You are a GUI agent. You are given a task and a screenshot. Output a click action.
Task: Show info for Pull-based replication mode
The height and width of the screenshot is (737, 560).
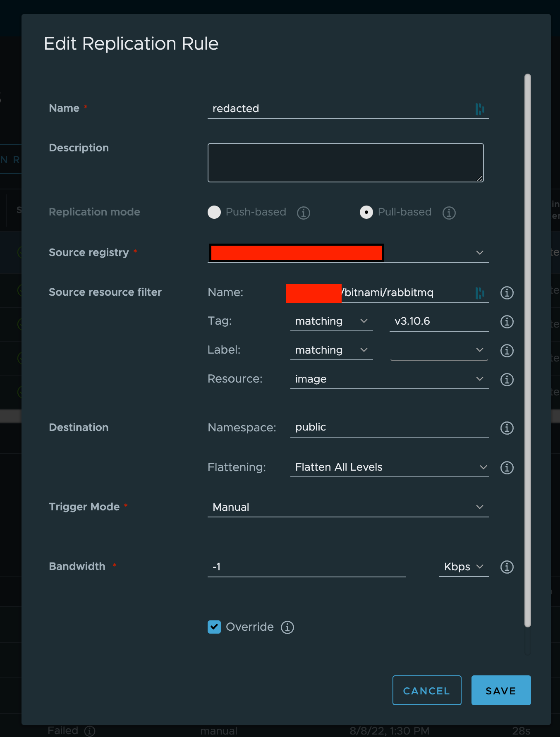pyautogui.click(x=449, y=213)
